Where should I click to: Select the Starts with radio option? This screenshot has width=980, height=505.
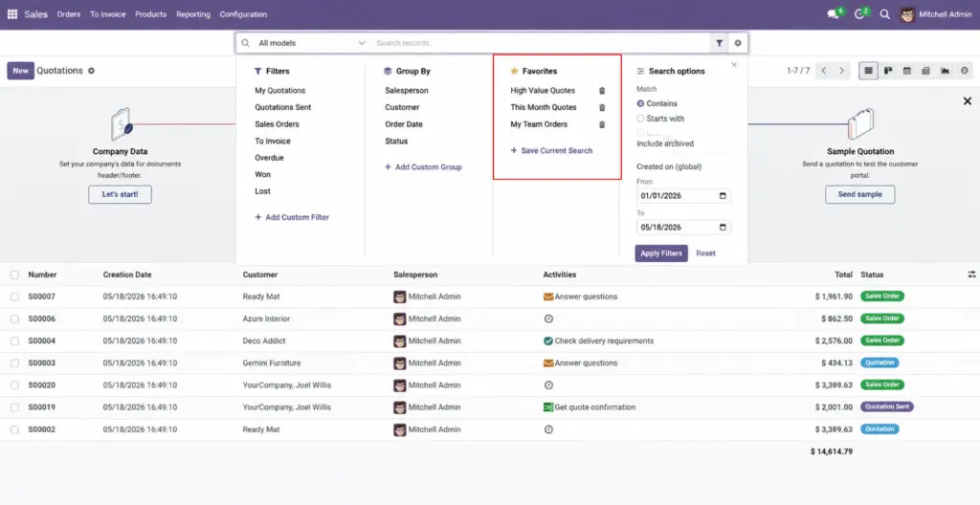click(x=640, y=119)
